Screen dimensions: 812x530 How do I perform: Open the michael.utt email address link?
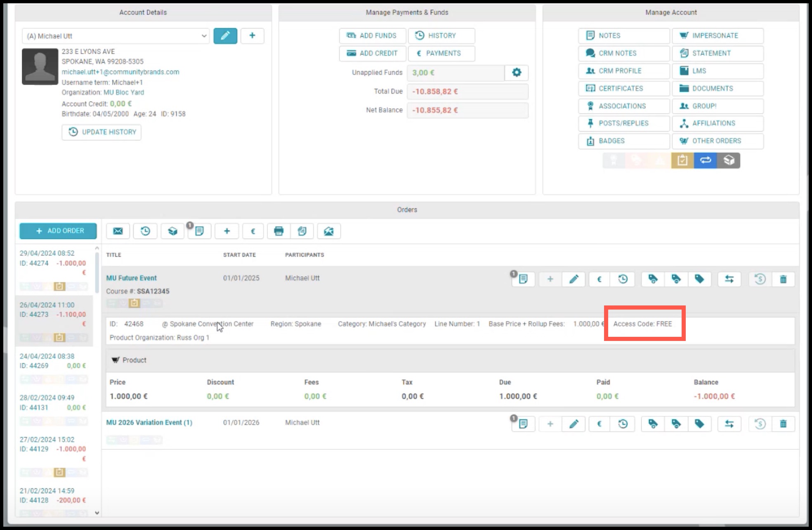[120, 72]
